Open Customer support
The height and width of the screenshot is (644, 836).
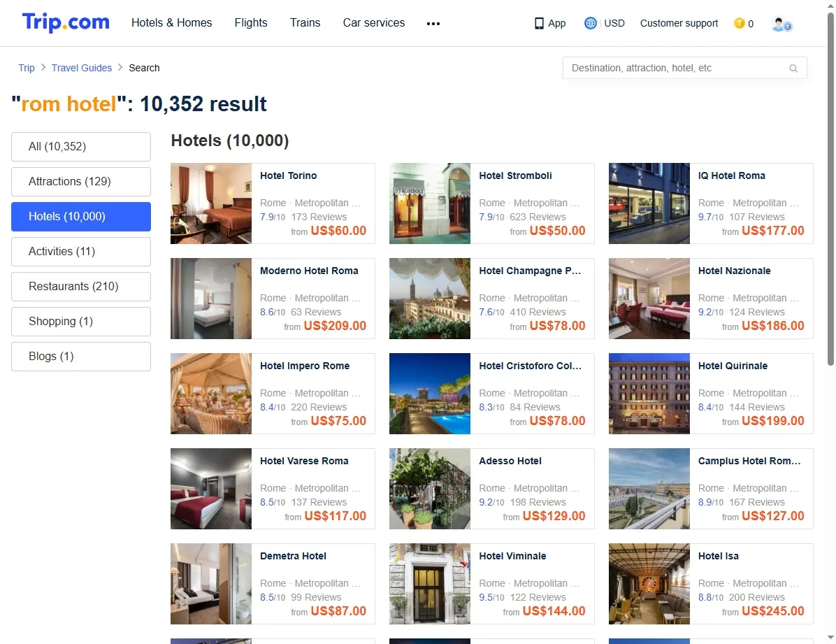pyautogui.click(x=679, y=23)
